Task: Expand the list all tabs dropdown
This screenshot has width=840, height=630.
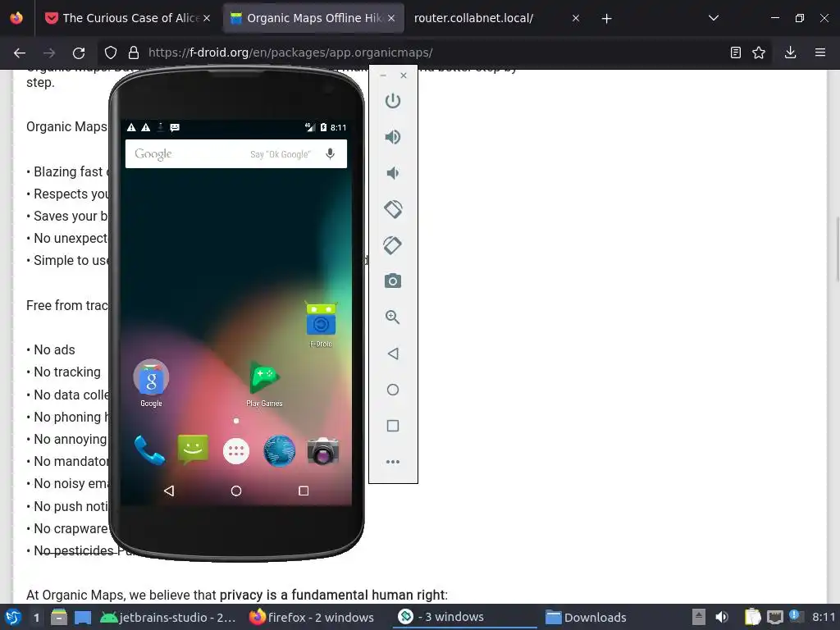Action: pos(714,18)
